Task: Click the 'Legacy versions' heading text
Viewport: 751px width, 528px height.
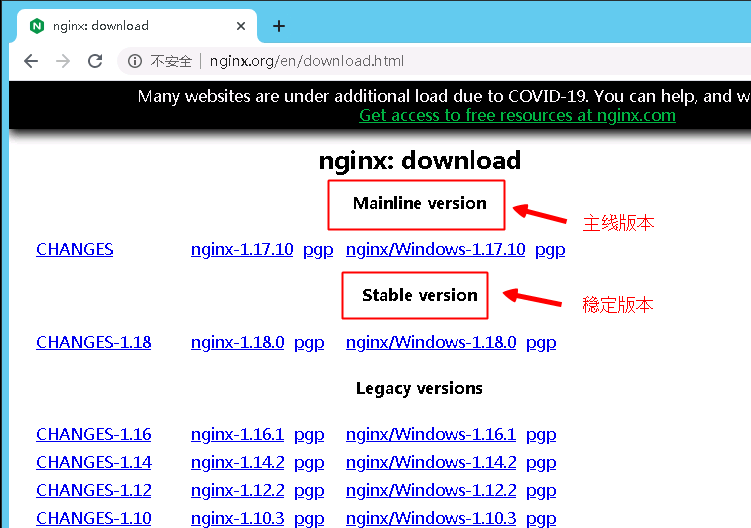Action: pyautogui.click(x=419, y=388)
